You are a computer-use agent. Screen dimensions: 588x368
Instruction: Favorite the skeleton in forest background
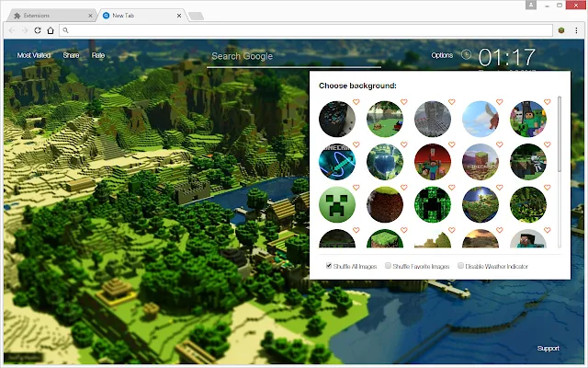point(548,144)
